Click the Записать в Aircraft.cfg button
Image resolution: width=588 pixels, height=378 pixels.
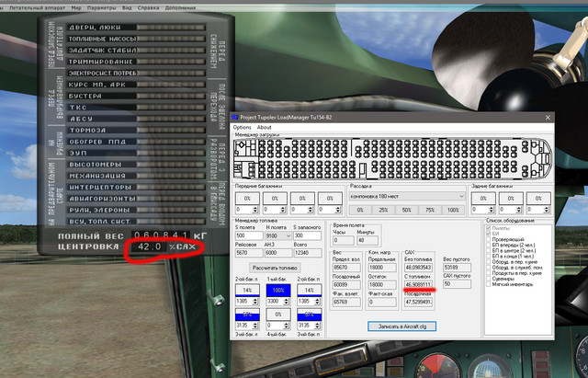pos(402,326)
